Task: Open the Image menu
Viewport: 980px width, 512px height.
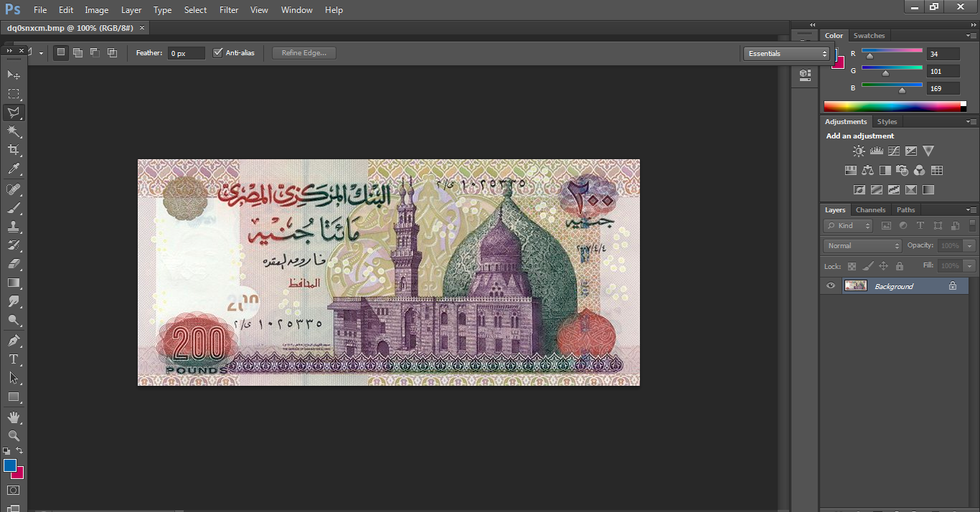Action: point(97,10)
